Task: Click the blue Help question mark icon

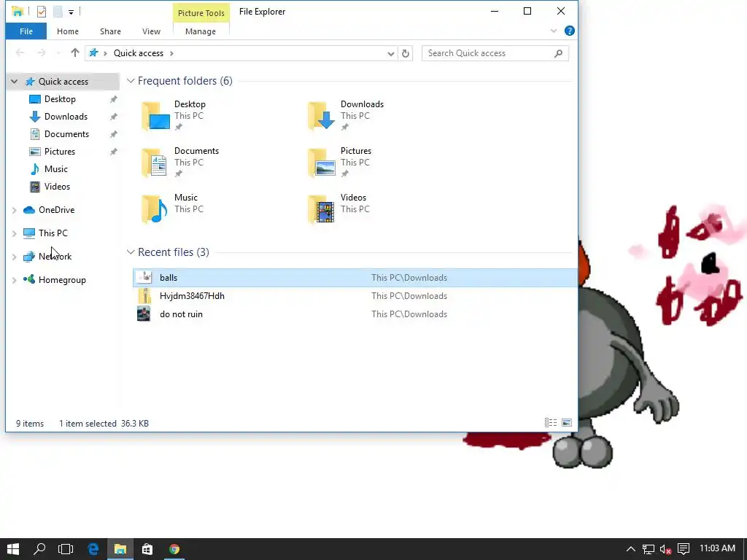Action: coord(569,31)
